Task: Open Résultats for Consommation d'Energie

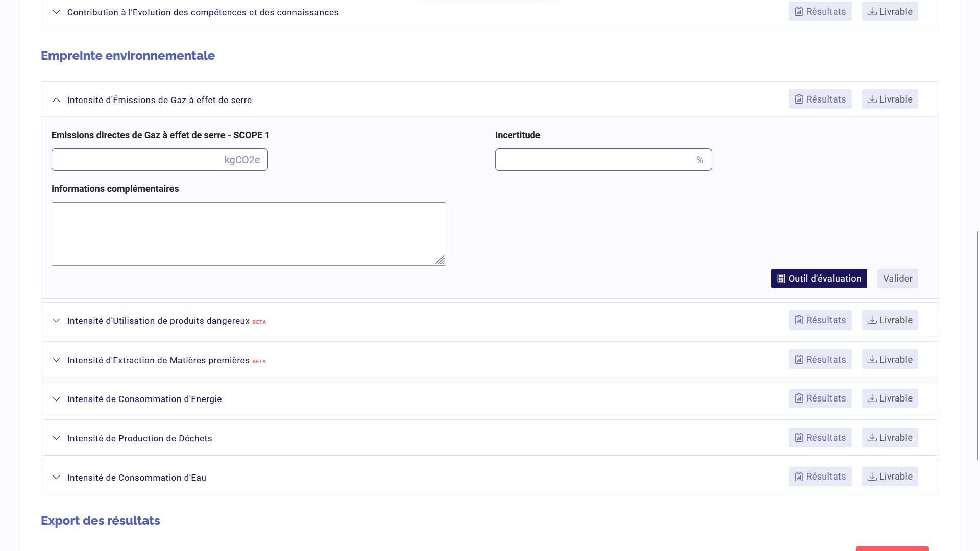Action: (820, 398)
